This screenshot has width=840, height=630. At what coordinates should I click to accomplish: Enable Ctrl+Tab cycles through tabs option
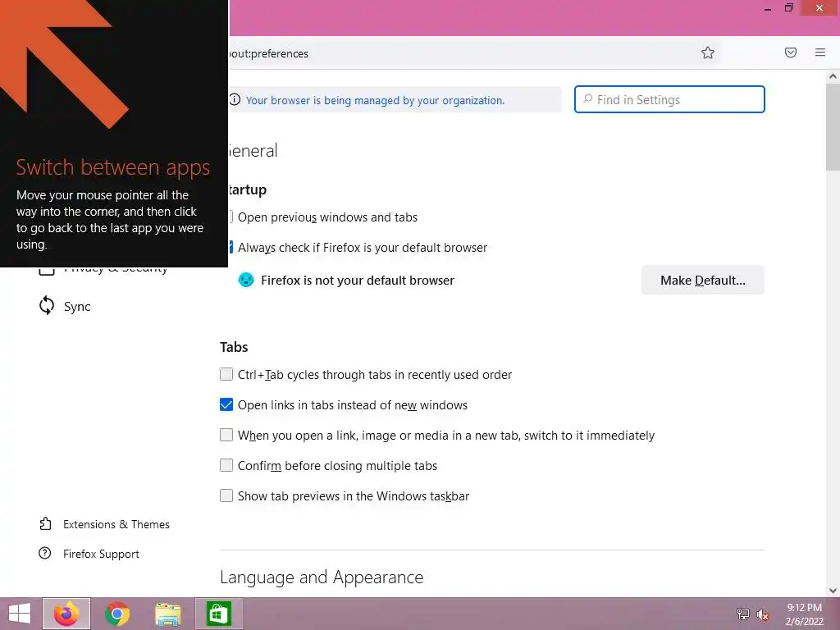point(226,374)
